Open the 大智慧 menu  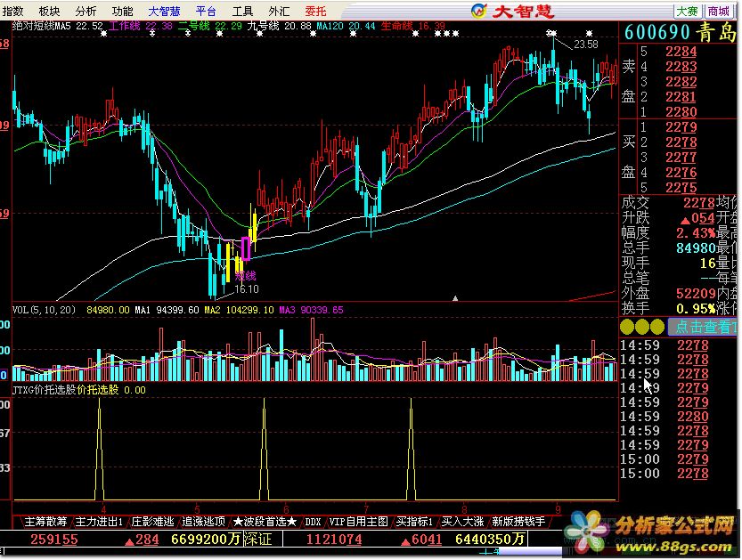(x=164, y=11)
